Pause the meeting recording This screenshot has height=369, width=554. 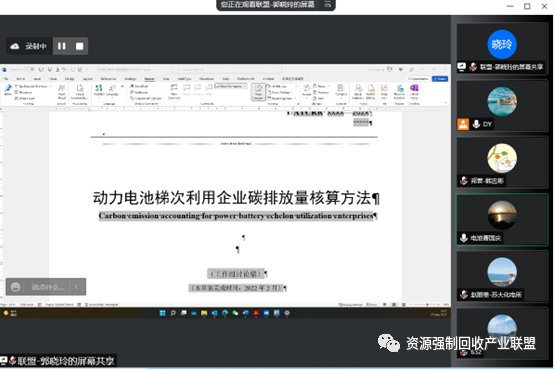click(61, 46)
